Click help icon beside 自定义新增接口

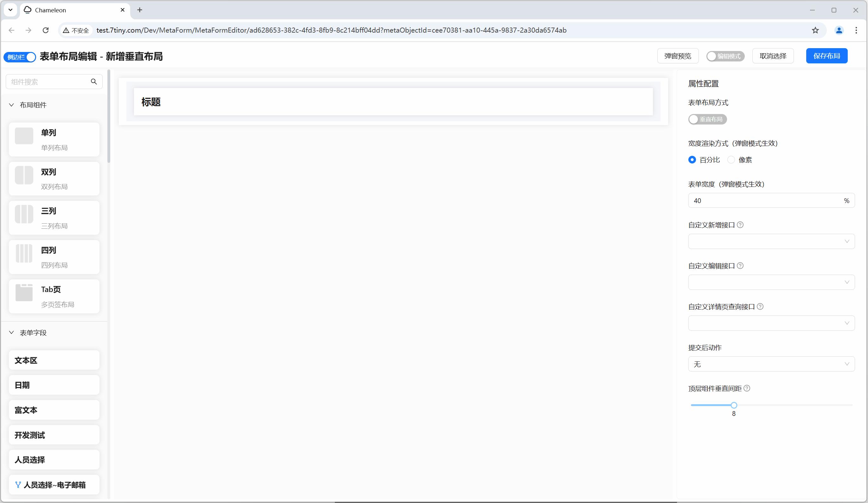click(740, 225)
